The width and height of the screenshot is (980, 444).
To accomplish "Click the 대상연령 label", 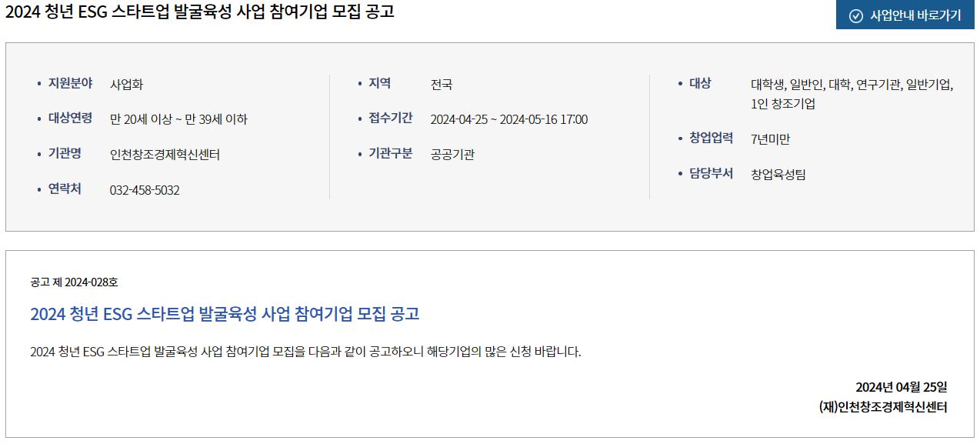I will click(x=70, y=118).
